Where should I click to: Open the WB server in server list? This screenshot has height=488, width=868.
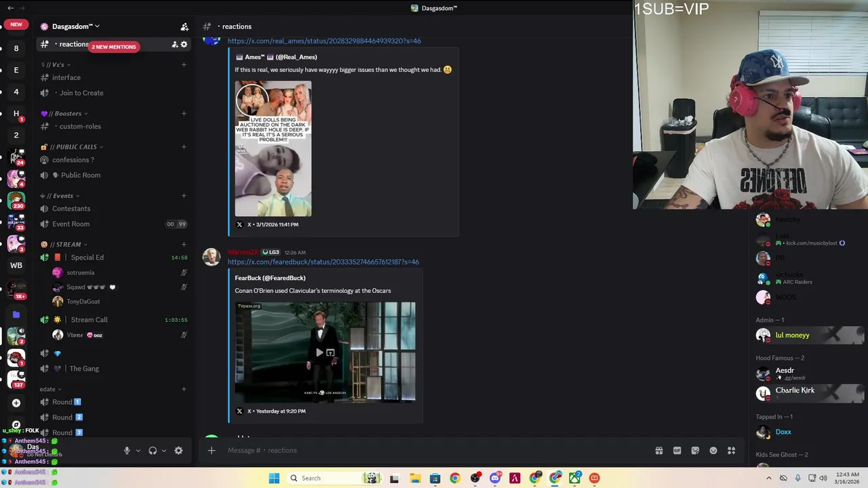pos(16,266)
